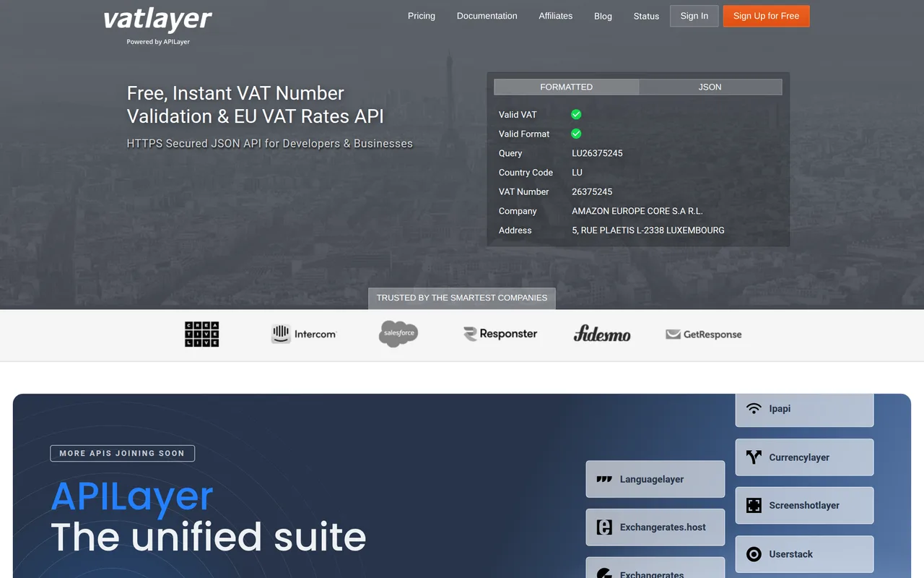Click the Intercom logo
This screenshot has height=578, width=924.
[x=303, y=334]
